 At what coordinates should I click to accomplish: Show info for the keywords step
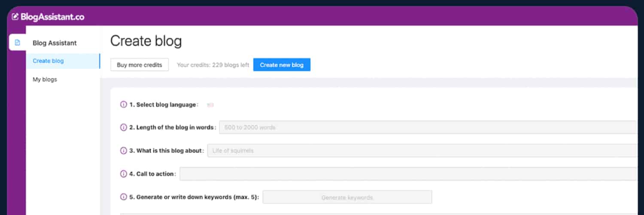click(124, 197)
